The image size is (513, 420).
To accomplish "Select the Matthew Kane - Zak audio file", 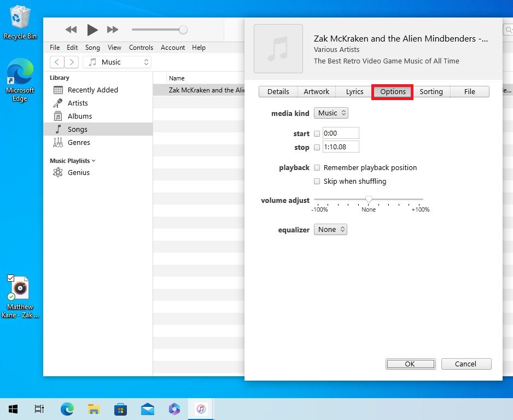I will [x=20, y=297].
